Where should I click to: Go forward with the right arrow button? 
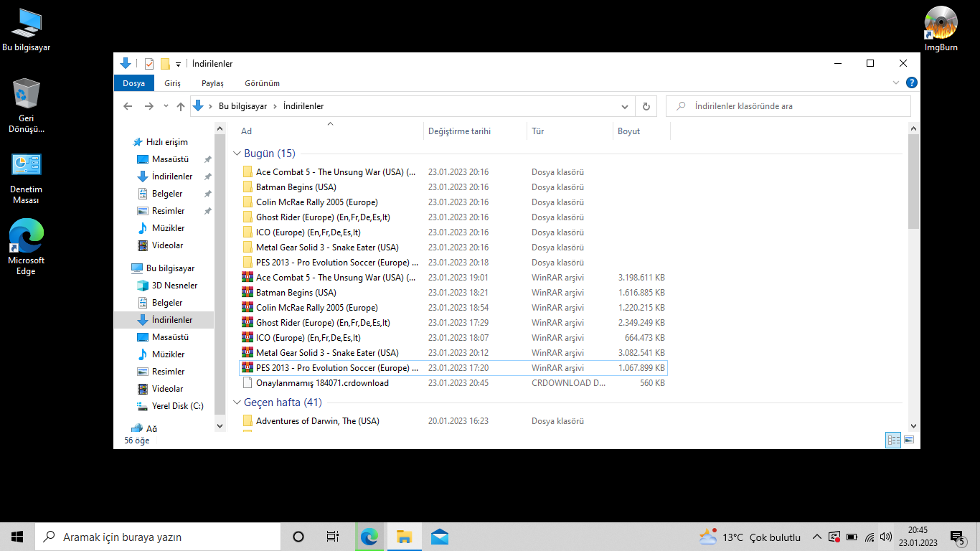point(149,106)
